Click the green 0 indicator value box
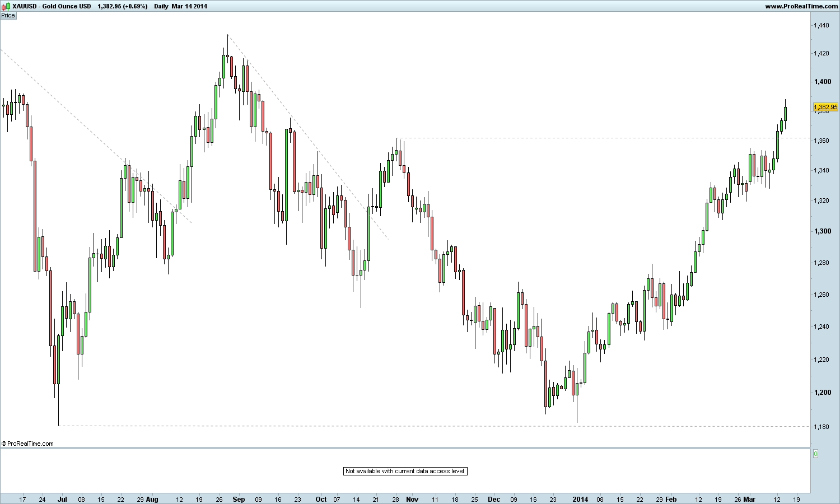This screenshot has width=840, height=504. tap(815, 454)
